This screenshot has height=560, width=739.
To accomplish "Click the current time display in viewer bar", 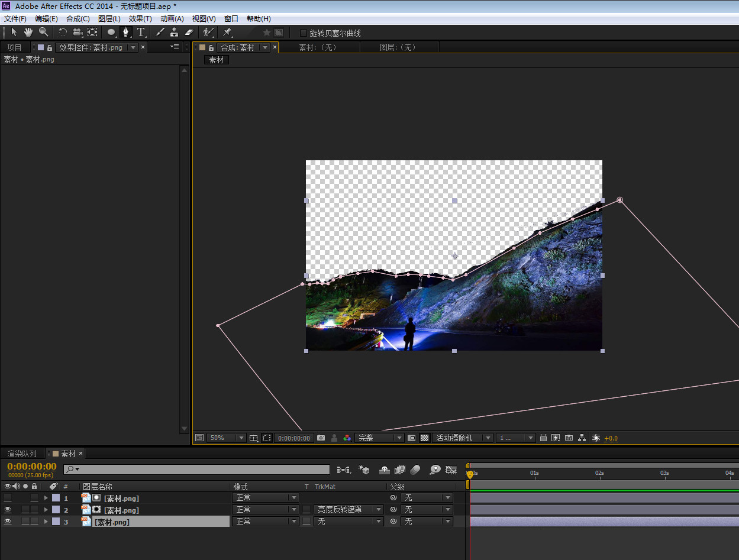I will [294, 438].
